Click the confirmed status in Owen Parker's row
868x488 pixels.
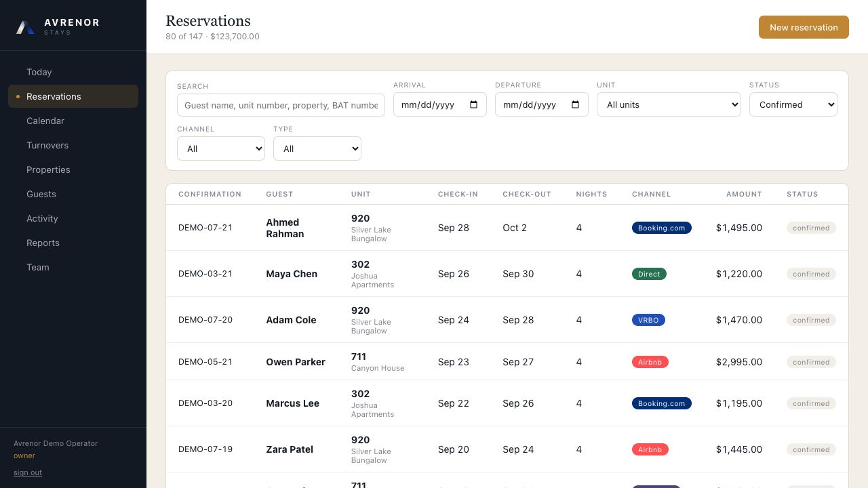pos(811,362)
